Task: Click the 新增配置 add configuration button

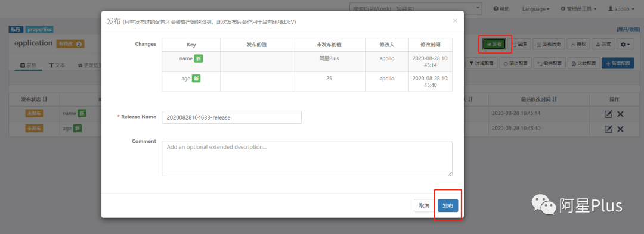Action: pyautogui.click(x=618, y=64)
